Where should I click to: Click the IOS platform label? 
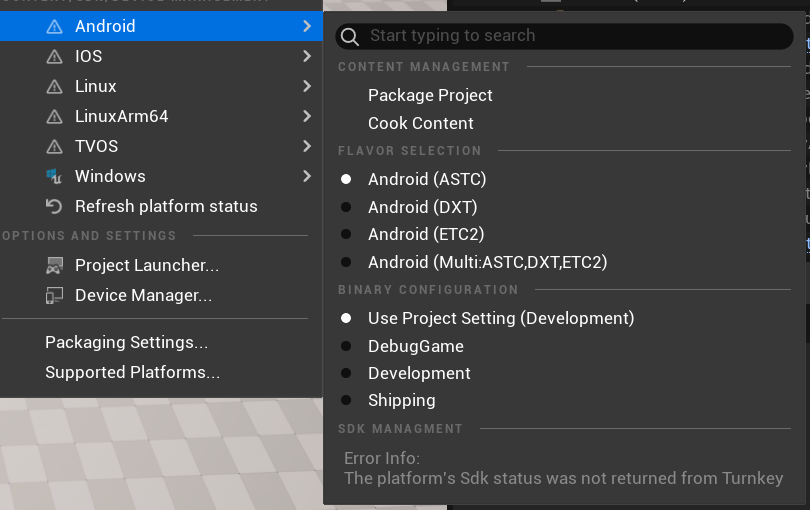[88, 56]
